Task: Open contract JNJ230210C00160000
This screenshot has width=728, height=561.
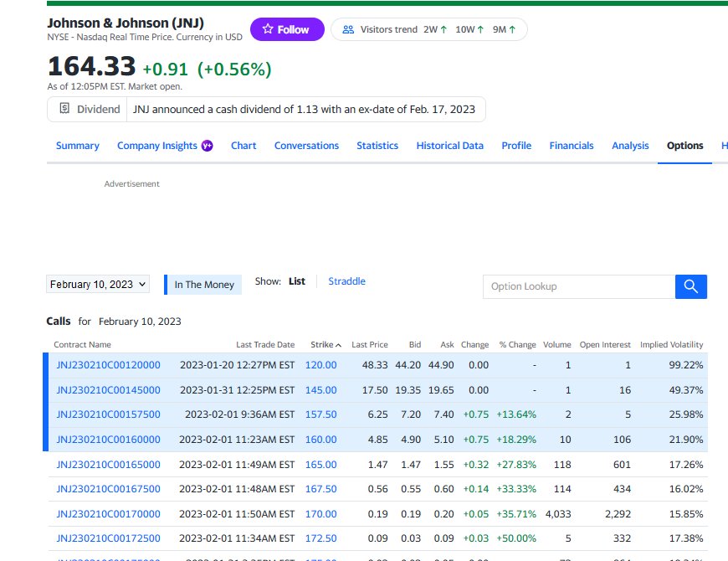Action: click(x=108, y=440)
